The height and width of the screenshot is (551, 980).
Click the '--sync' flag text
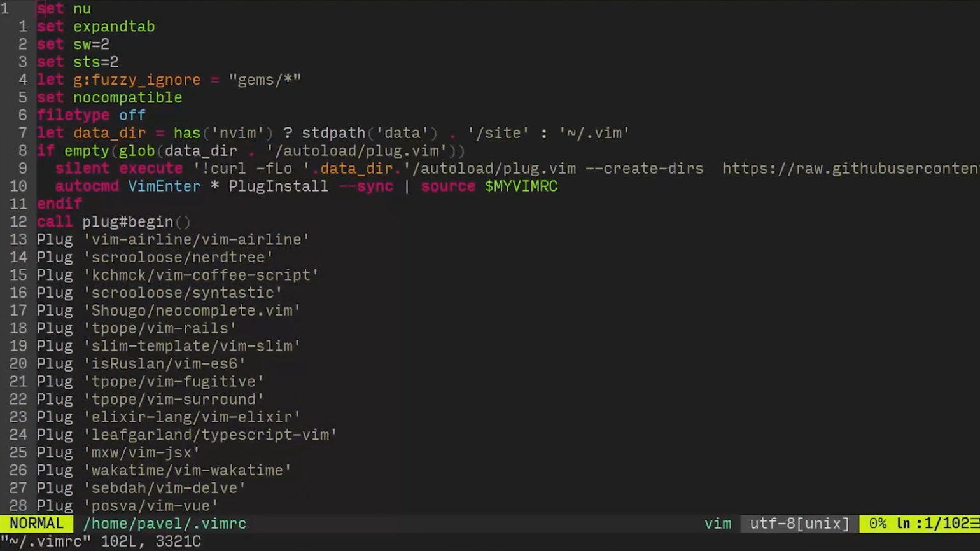click(365, 187)
